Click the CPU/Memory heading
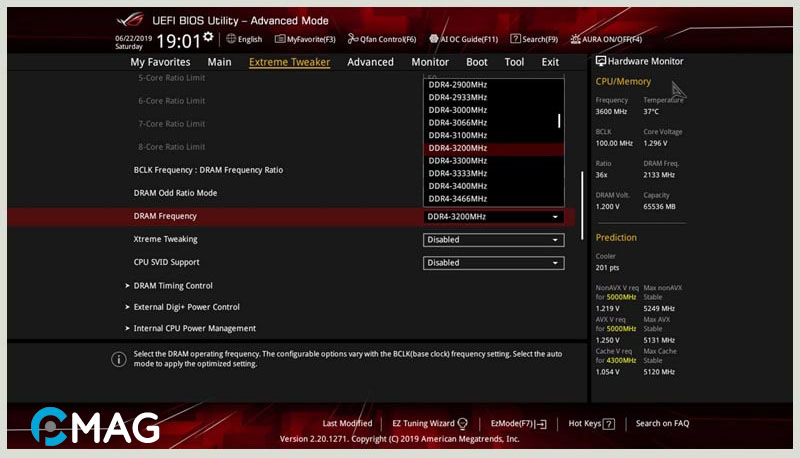 pyautogui.click(x=623, y=82)
